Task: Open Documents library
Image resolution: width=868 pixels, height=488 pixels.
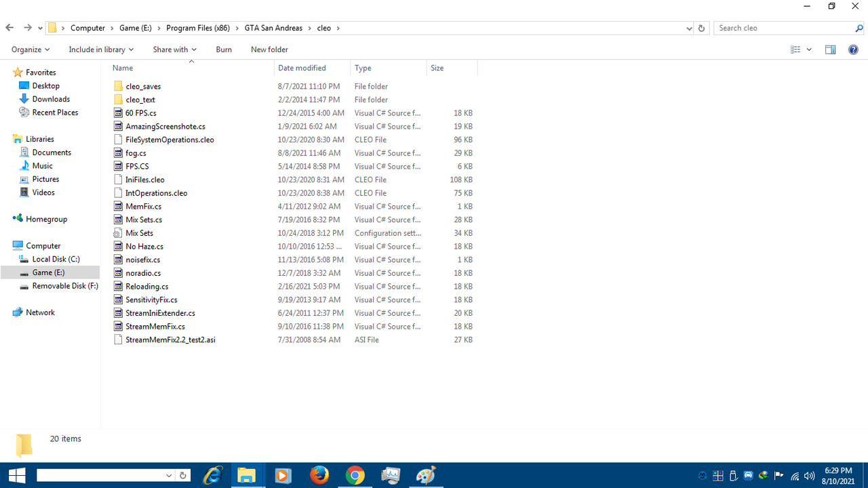Action: point(52,152)
